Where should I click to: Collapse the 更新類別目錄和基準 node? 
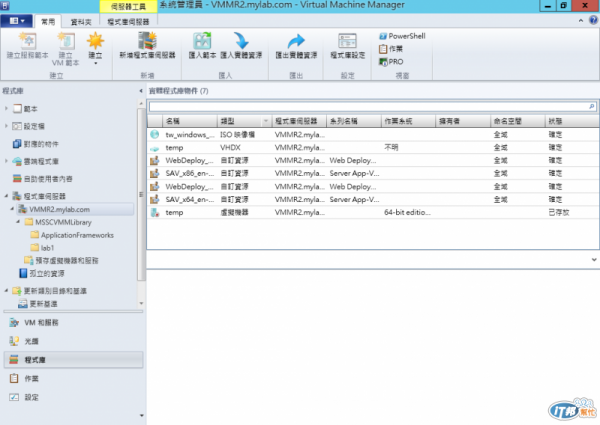point(6,291)
